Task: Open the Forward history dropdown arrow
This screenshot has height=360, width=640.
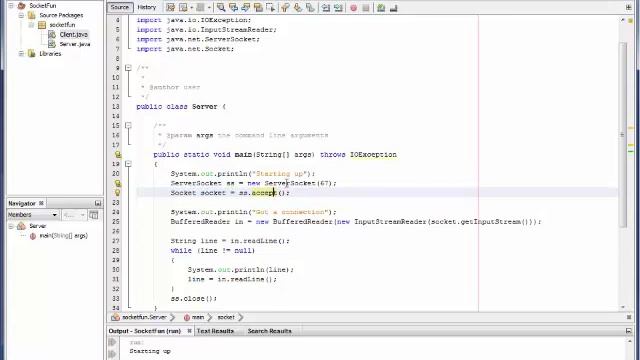Action: coord(209,7)
